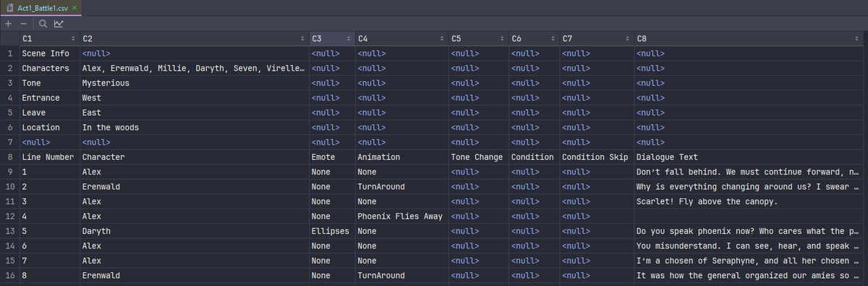
Task: Click the 'Phoenix Flies Away' cell
Action: (401, 216)
